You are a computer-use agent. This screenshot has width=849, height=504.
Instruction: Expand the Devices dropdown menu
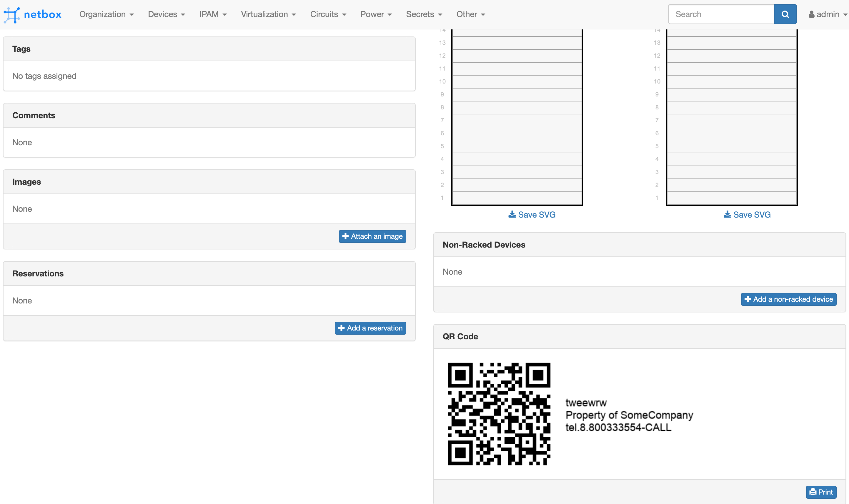tap(166, 14)
